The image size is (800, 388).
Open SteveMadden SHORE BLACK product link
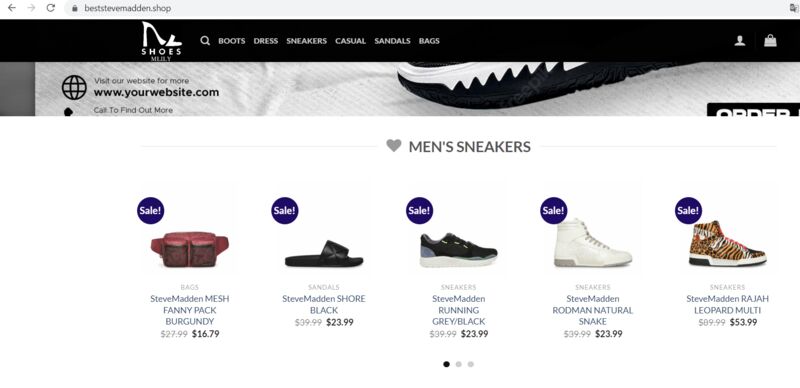[324, 304]
